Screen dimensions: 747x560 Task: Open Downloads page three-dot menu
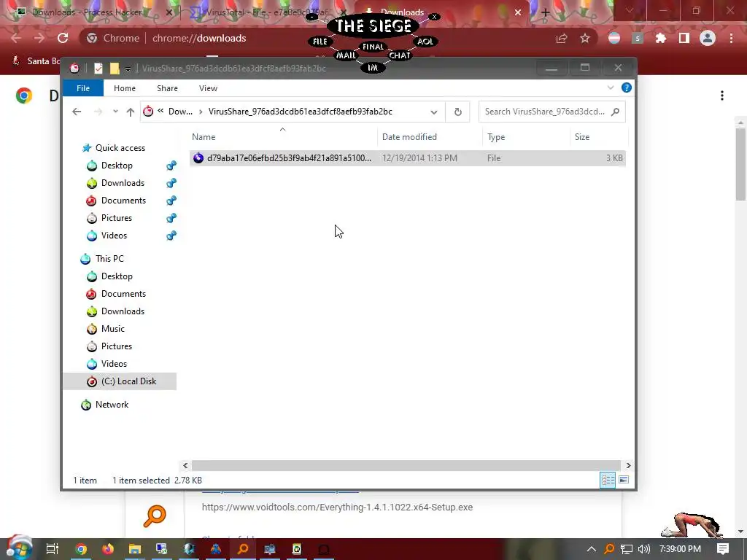coord(722,96)
